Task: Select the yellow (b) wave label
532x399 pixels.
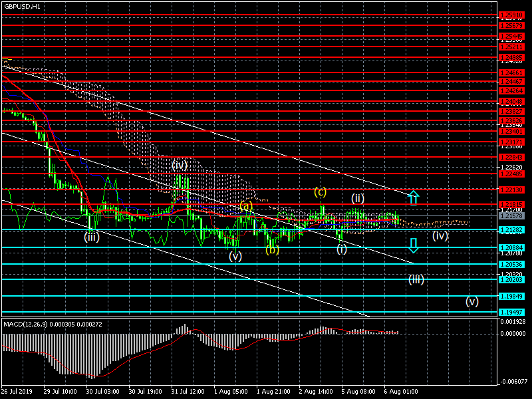Action: coord(272,250)
